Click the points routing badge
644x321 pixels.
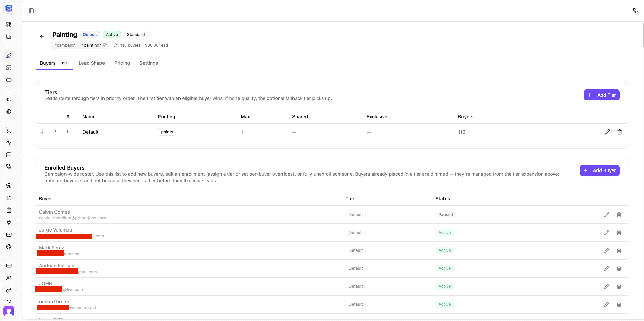[x=167, y=132]
